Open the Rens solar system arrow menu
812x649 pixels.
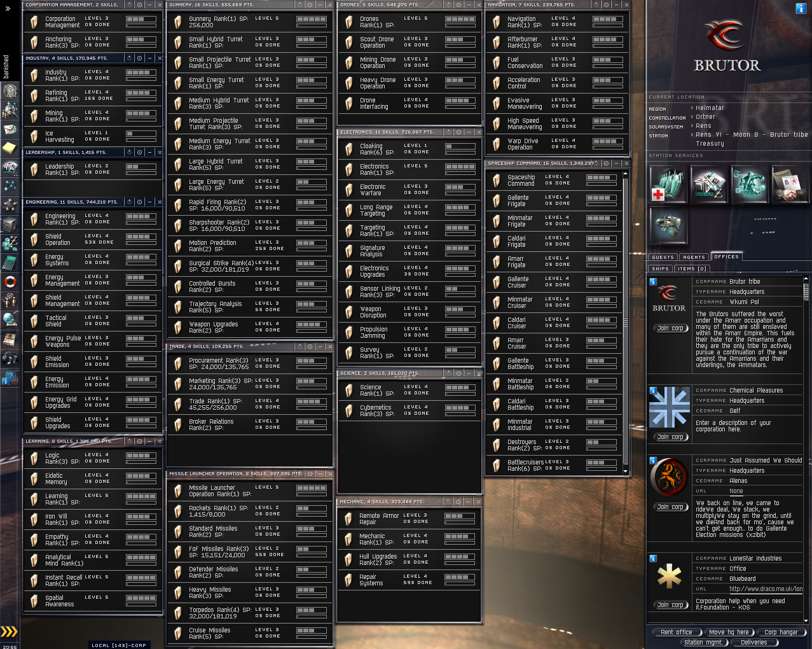point(692,127)
